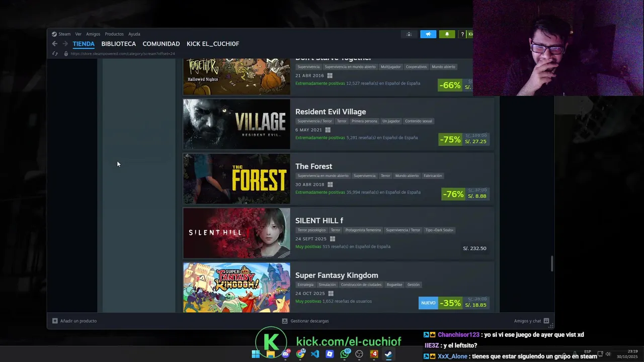
Task: Reload the store page with refresh icon
Action: tap(55, 53)
